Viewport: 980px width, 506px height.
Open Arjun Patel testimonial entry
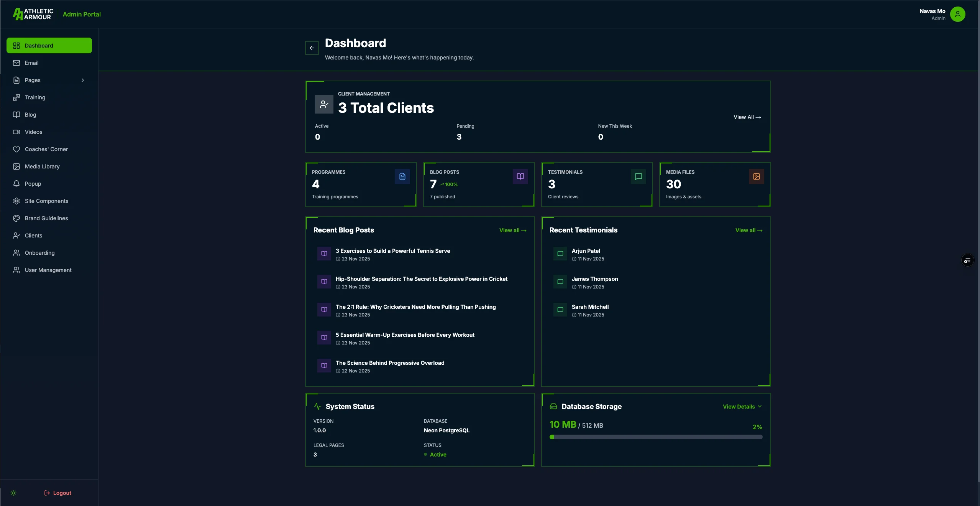[586, 251]
